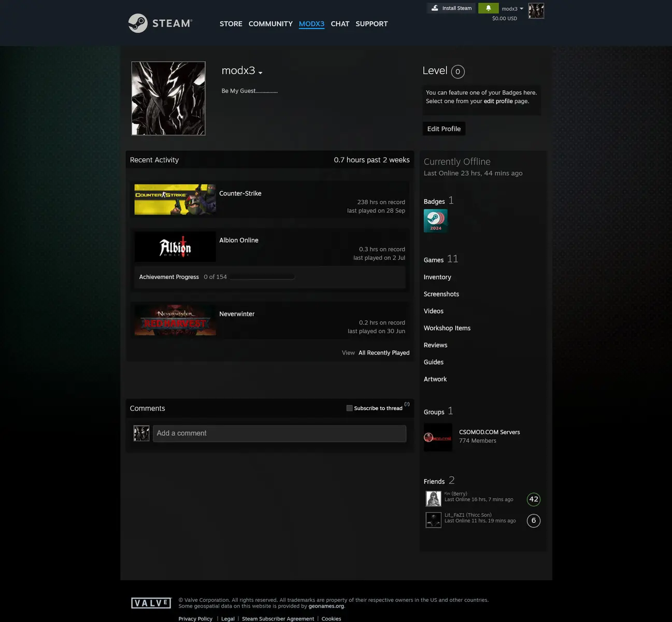This screenshot has height=622, width=672.
Task: Click the Add a comment field
Action: pos(279,433)
